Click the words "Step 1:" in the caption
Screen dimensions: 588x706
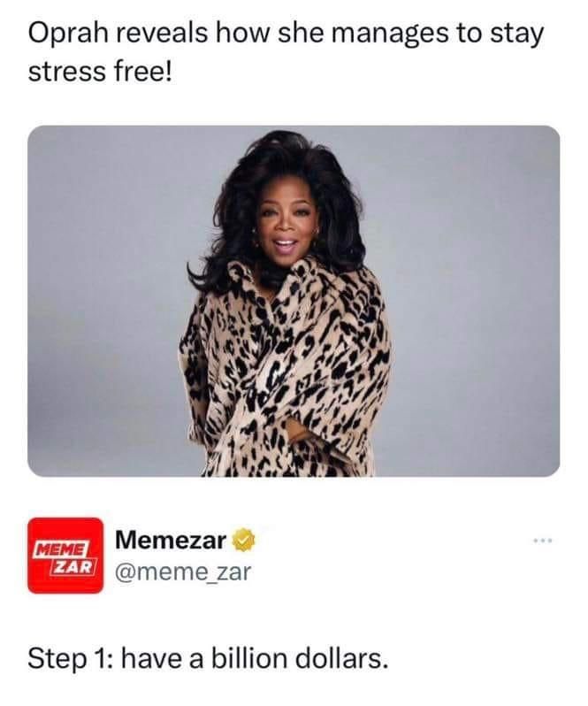[71, 660]
